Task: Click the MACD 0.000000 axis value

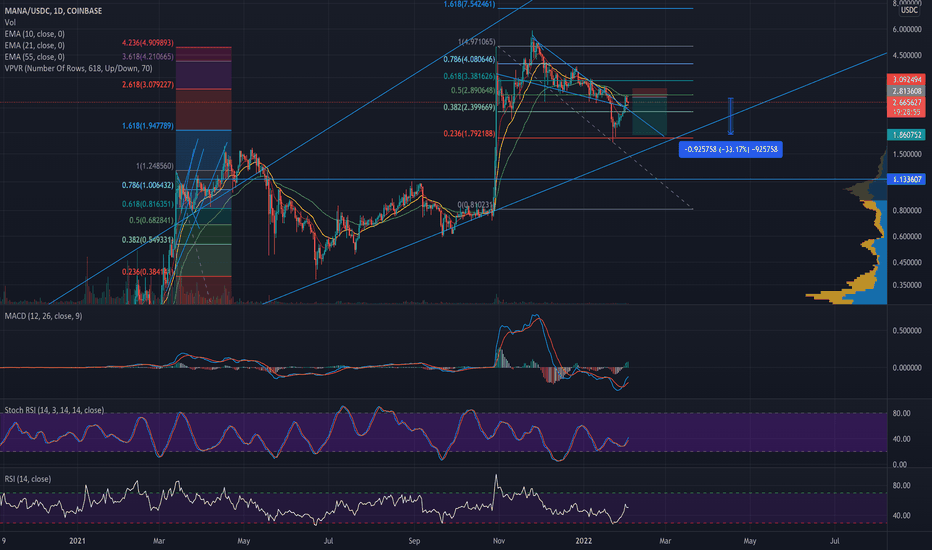Action: pos(907,368)
